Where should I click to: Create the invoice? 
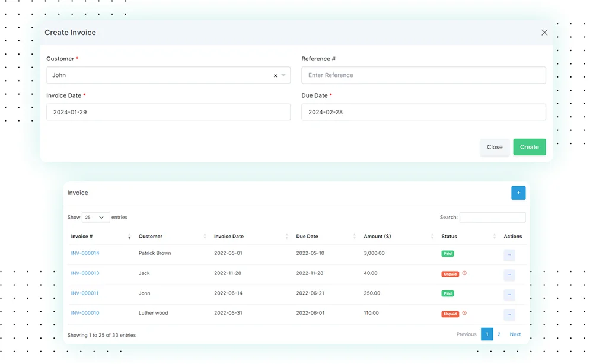tap(530, 147)
